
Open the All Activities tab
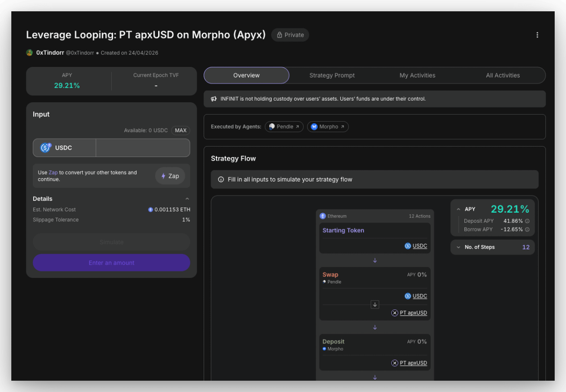(x=503, y=75)
